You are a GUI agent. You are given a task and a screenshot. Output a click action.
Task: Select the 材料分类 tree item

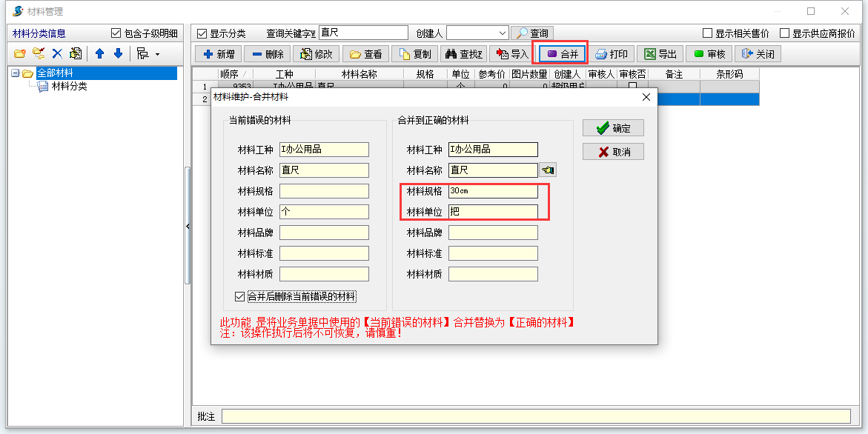69,86
